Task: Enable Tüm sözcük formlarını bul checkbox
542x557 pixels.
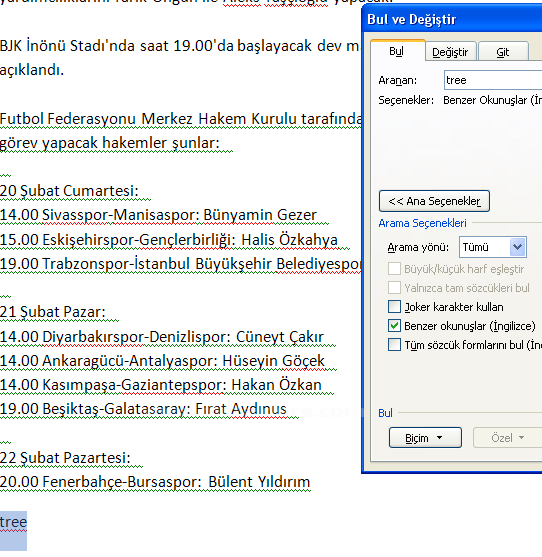Action: [x=394, y=345]
